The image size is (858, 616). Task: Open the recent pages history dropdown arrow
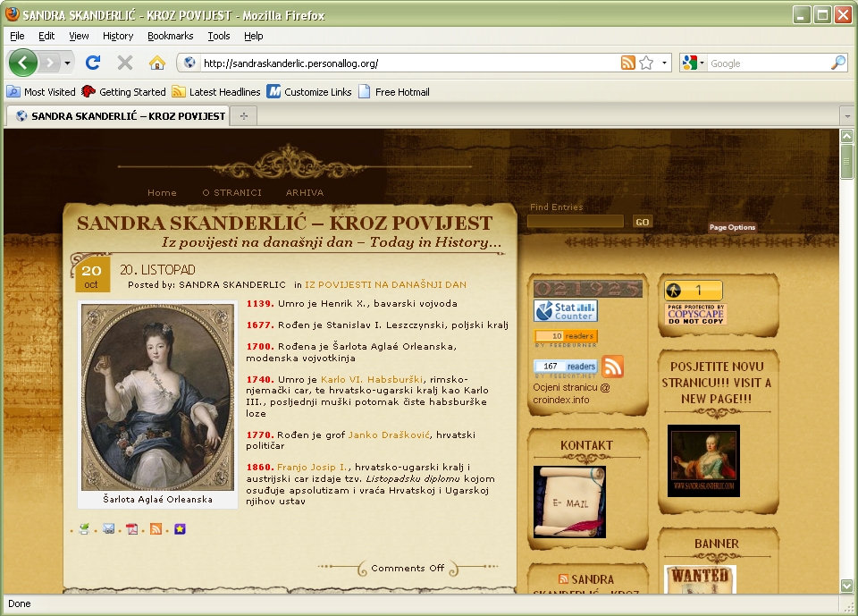[67, 63]
